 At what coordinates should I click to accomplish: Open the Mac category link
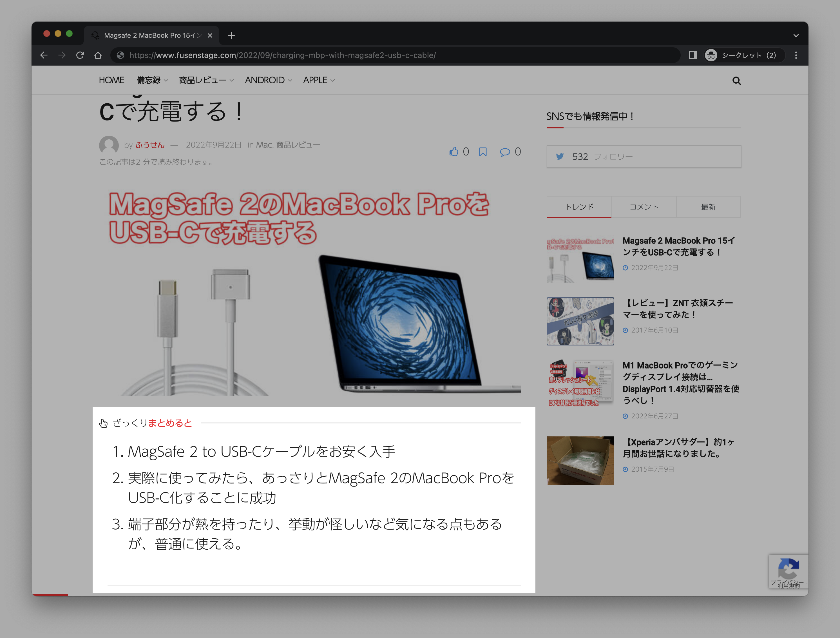264,145
